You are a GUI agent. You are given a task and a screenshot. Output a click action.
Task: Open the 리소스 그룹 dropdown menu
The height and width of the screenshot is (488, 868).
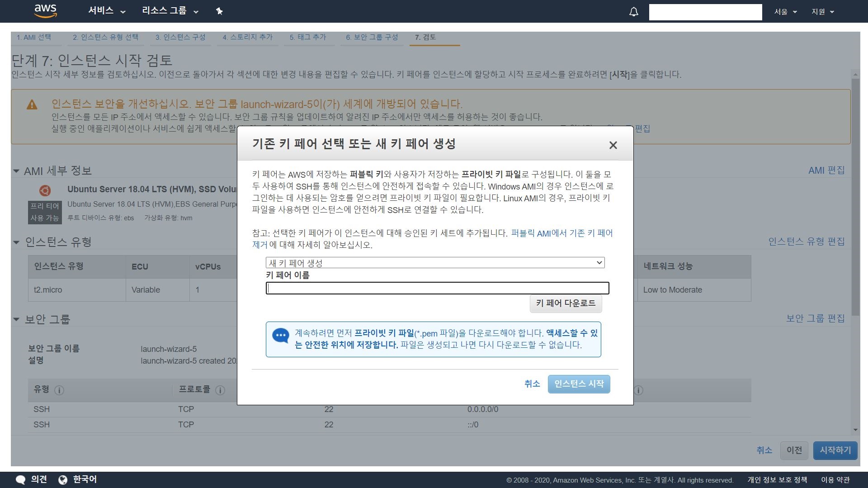(x=170, y=11)
